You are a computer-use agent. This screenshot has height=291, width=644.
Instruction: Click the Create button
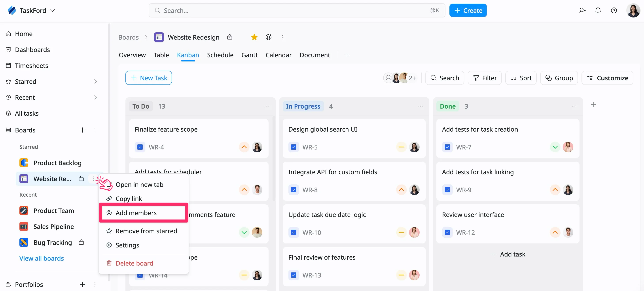click(468, 10)
